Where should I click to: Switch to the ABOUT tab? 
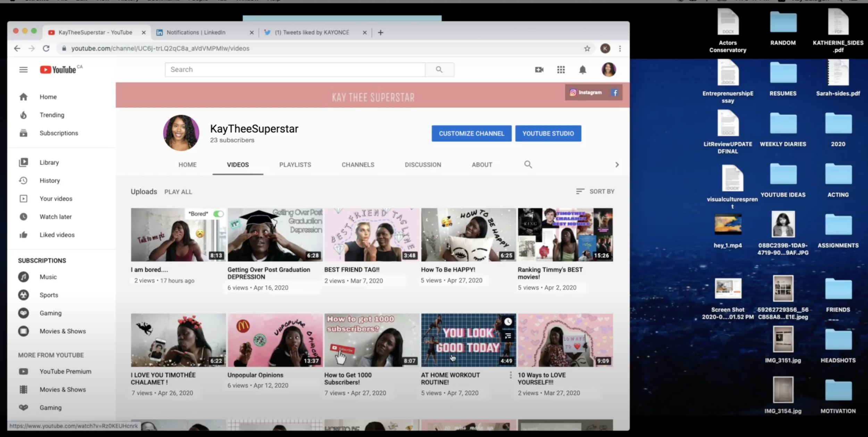point(482,165)
